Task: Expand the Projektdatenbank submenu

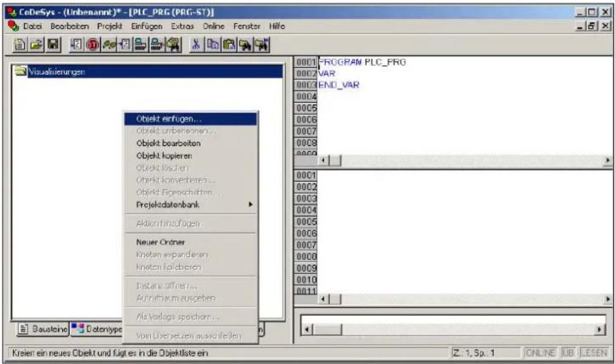Action: coord(191,205)
